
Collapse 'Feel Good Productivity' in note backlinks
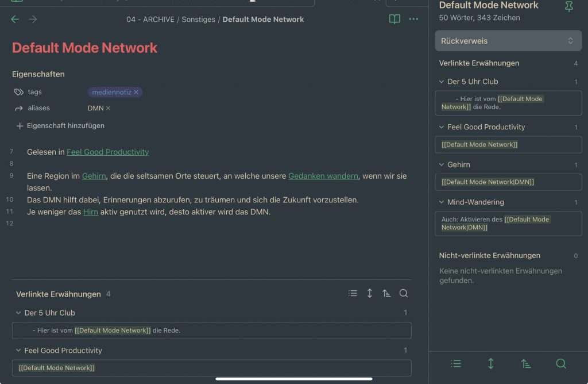[18, 351]
